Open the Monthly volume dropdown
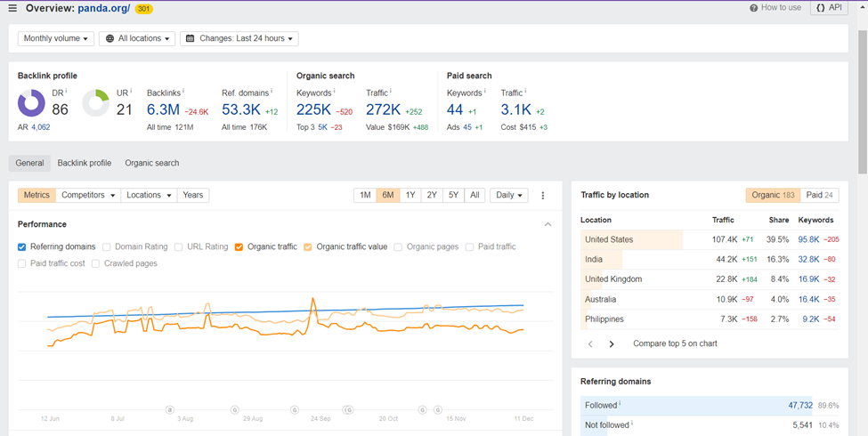The image size is (868, 436). [55, 39]
